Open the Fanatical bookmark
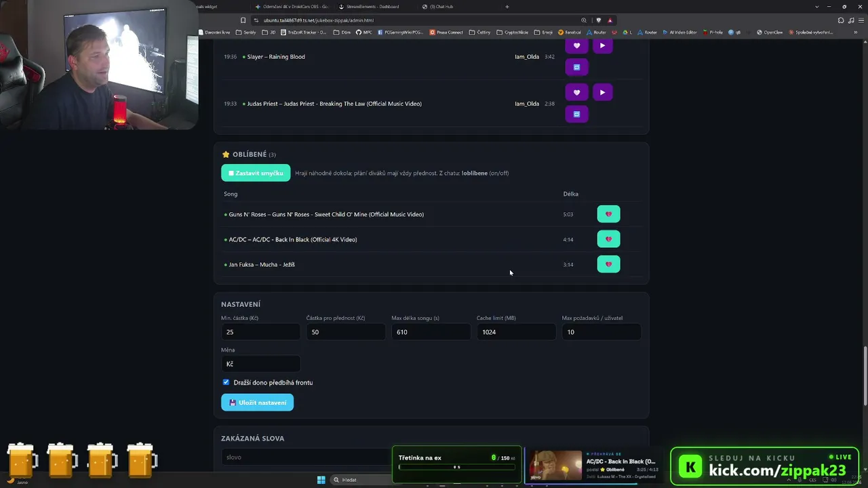This screenshot has width=868, height=488. pos(570,32)
